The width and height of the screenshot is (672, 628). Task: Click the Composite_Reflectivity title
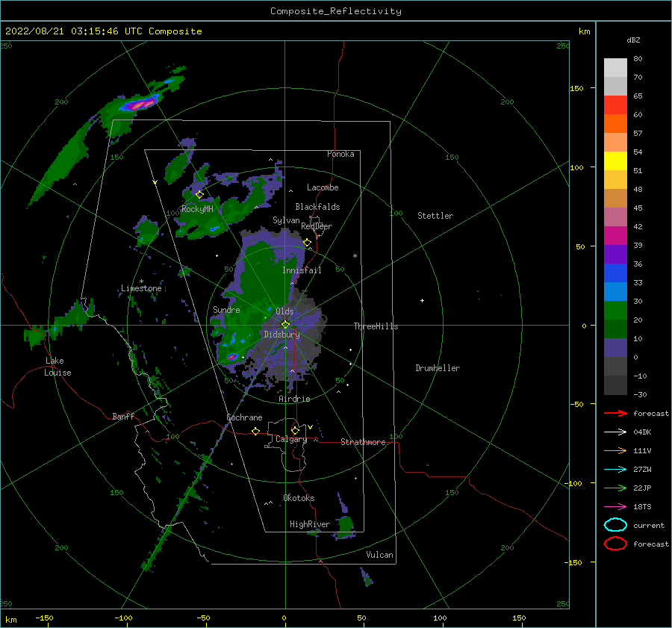(336, 11)
